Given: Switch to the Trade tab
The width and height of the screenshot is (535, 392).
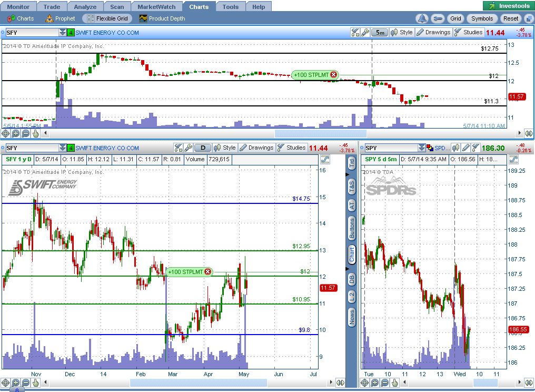Looking at the screenshot, I should click(x=52, y=7).
